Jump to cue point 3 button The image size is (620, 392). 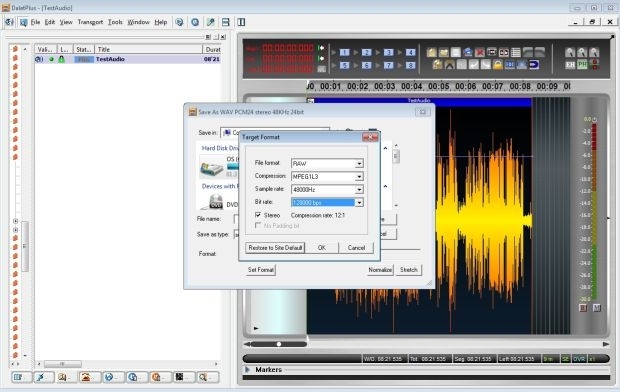tap(389, 52)
